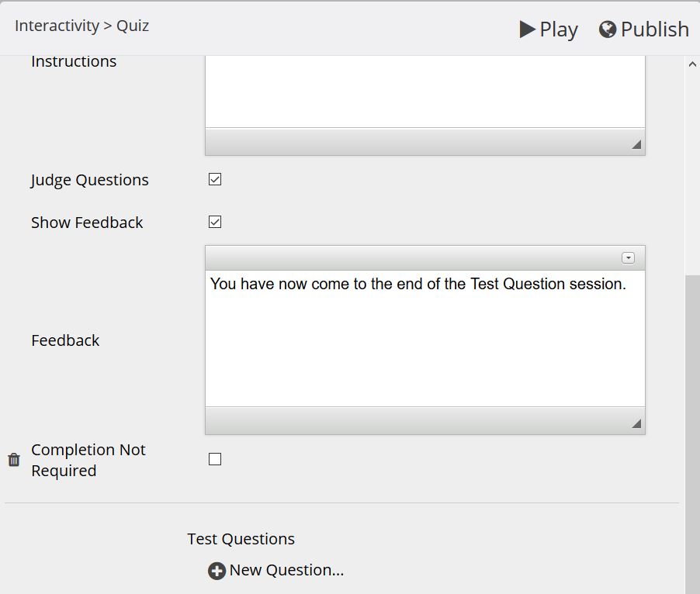The width and height of the screenshot is (700, 594).
Task: Click the Play text label
Action: (559, 30)
